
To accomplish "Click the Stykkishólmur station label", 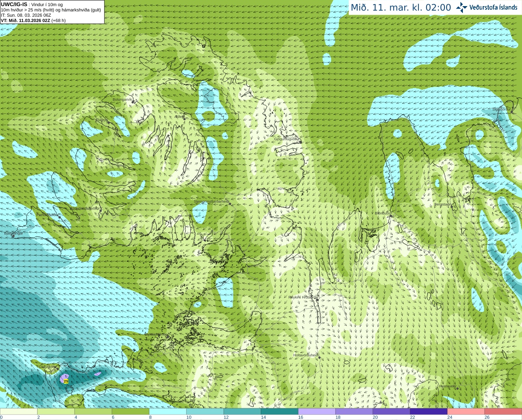I will point(156,334).
